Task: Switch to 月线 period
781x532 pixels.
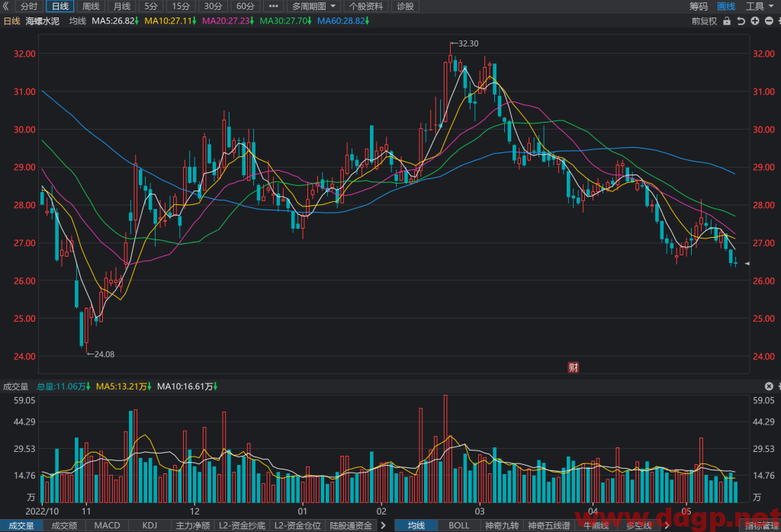Action: (x=121, y=6)
